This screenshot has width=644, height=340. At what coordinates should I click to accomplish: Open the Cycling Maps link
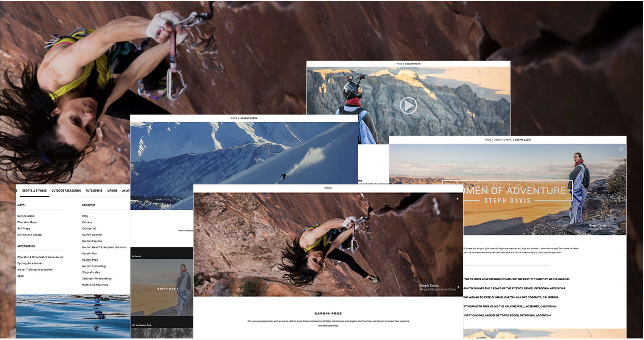26,216
